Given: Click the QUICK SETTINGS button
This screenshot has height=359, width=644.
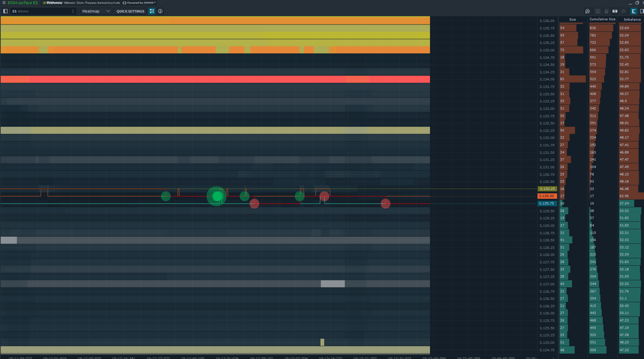Looking at the screenshot, I should click(x=130, y=11).
